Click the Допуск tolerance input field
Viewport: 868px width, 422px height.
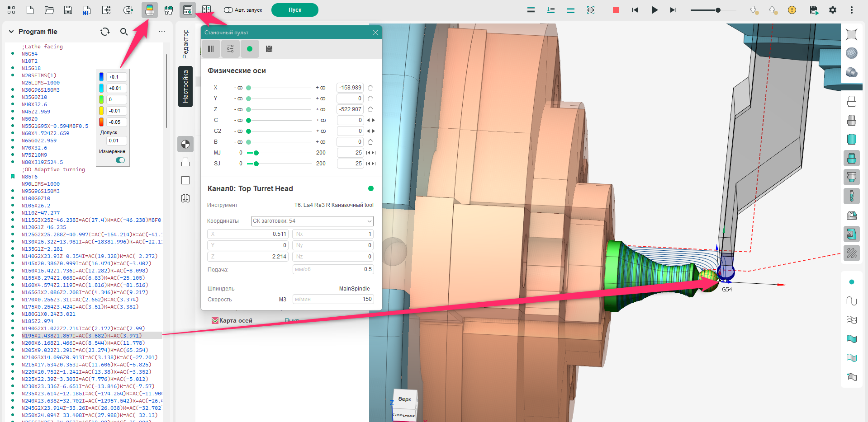[x=117, y=141]
